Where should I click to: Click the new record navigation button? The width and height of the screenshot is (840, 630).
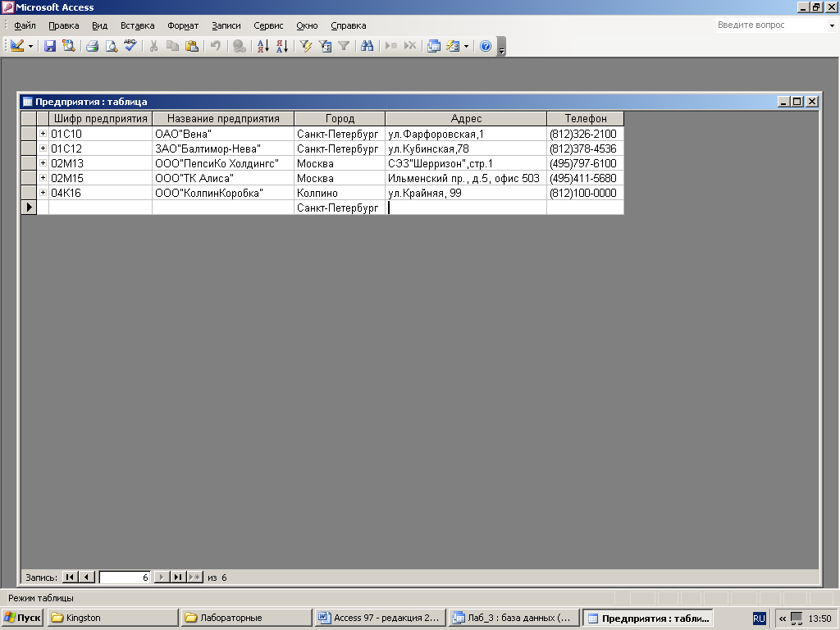(x=195, y=577)
